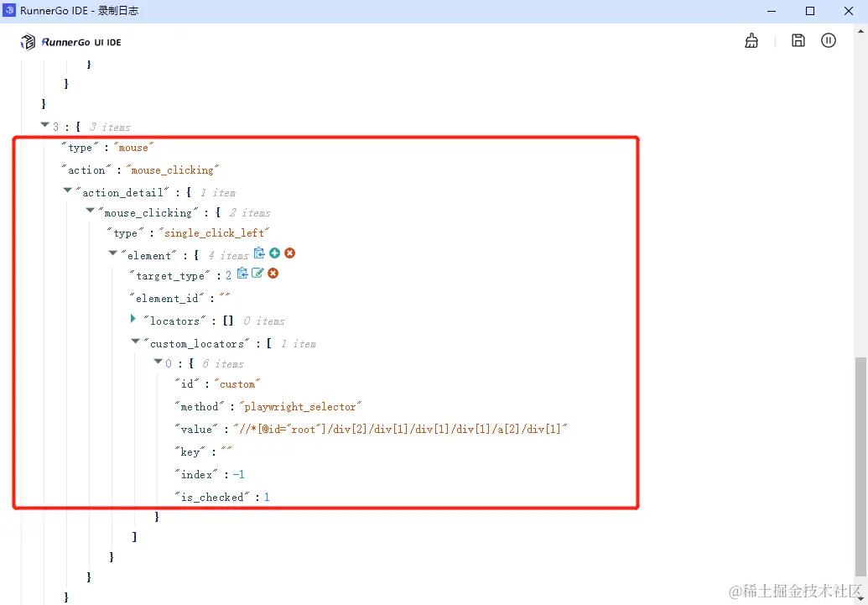Add a new item to "element"
This screenshot has width=868, height=605.
coord(274,253)
